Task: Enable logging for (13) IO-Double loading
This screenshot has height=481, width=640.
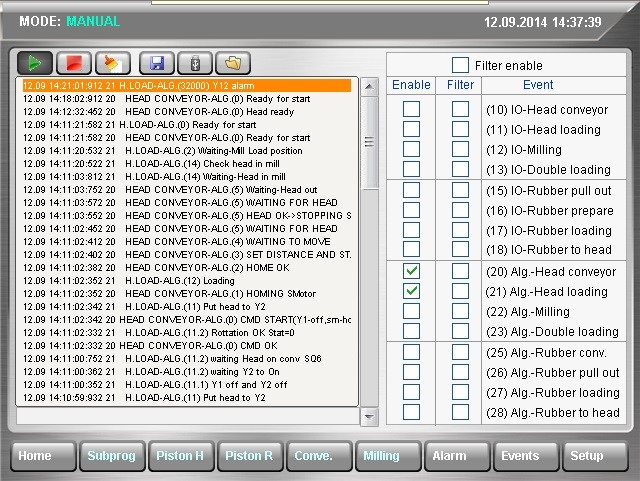Action: point(411,169)
